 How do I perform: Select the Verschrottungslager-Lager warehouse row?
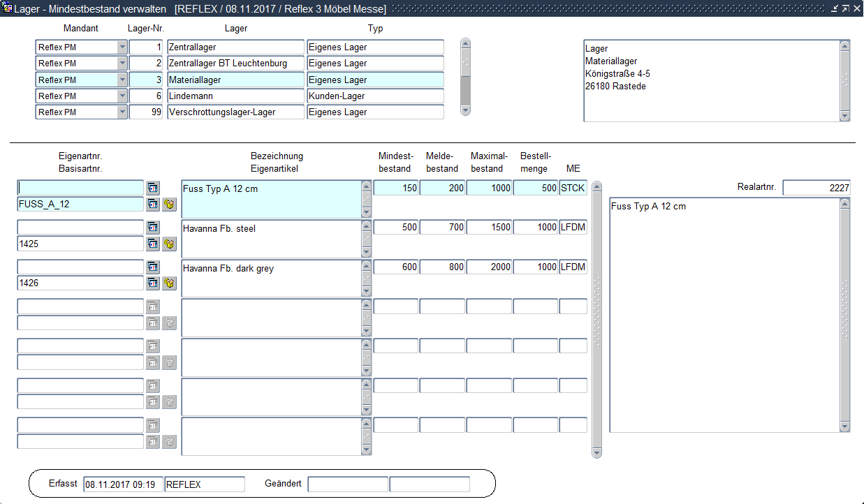(235, 112)
